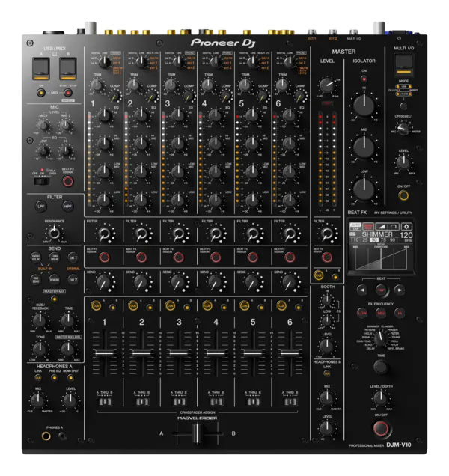Turn the Beat FX TIME encoder
The width and height of the screenshot is (449, 476).
pos(380,367)
